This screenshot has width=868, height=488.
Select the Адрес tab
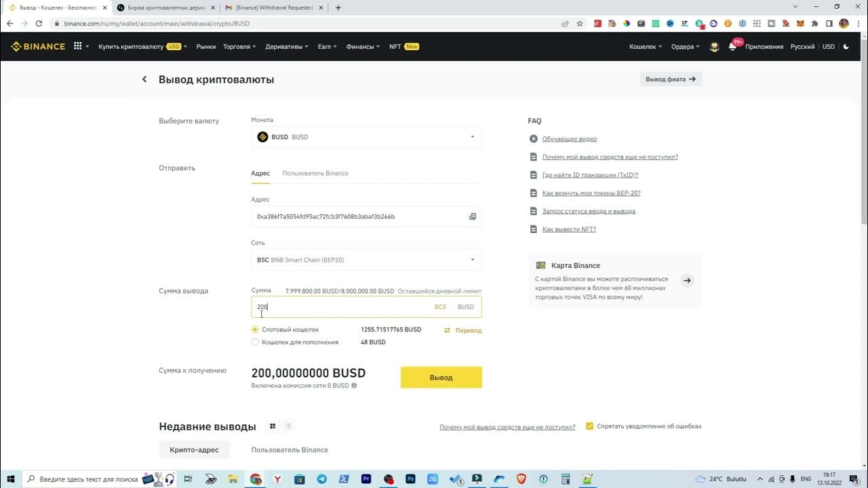[260, 174]
